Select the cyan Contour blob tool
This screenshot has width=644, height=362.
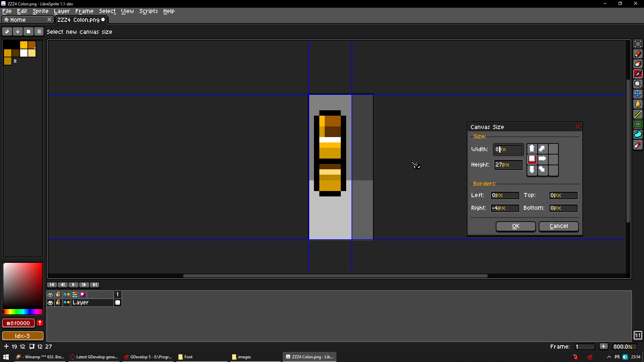point(638,134)
